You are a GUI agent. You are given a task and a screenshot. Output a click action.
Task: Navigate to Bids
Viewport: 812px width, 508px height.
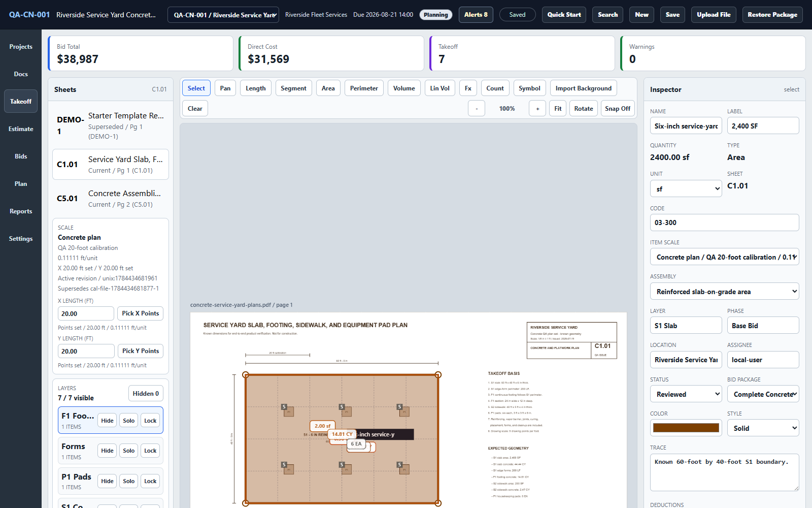21,156
